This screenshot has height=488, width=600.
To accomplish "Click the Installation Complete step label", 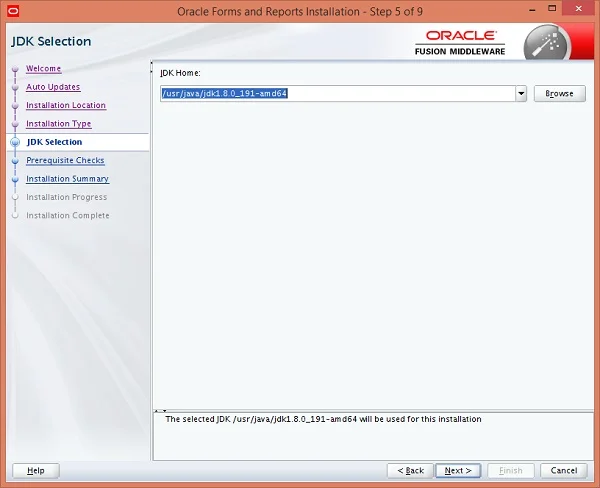I will click(x=68, y=215).
